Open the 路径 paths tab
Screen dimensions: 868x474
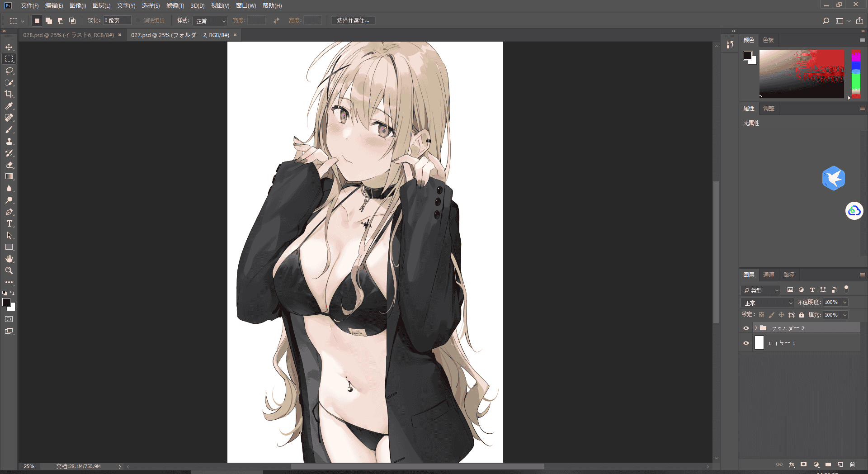[789, 275]
